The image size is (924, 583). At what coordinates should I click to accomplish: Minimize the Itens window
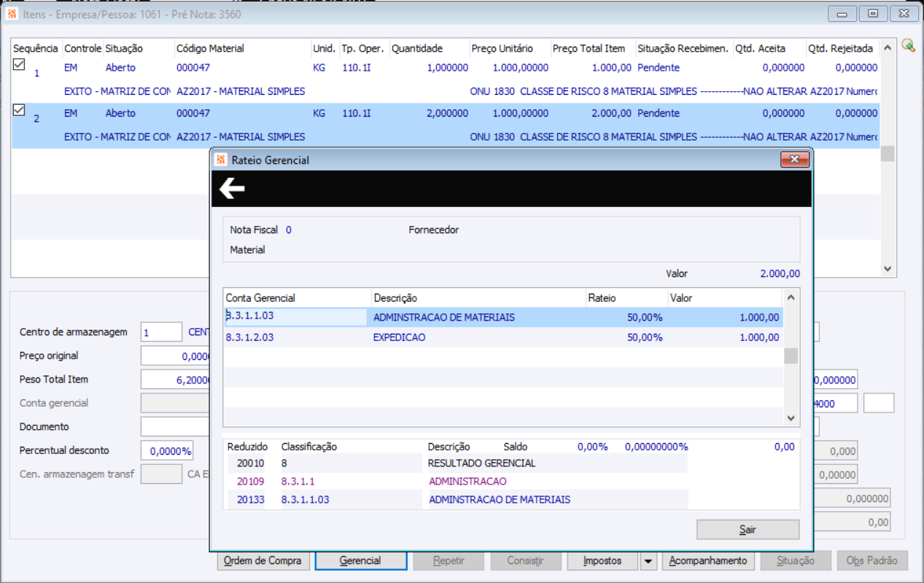pos(842,14)
